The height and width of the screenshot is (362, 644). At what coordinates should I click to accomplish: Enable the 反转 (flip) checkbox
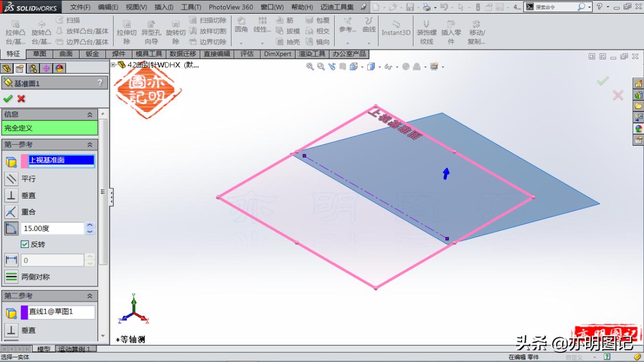(x=24, y=244)
